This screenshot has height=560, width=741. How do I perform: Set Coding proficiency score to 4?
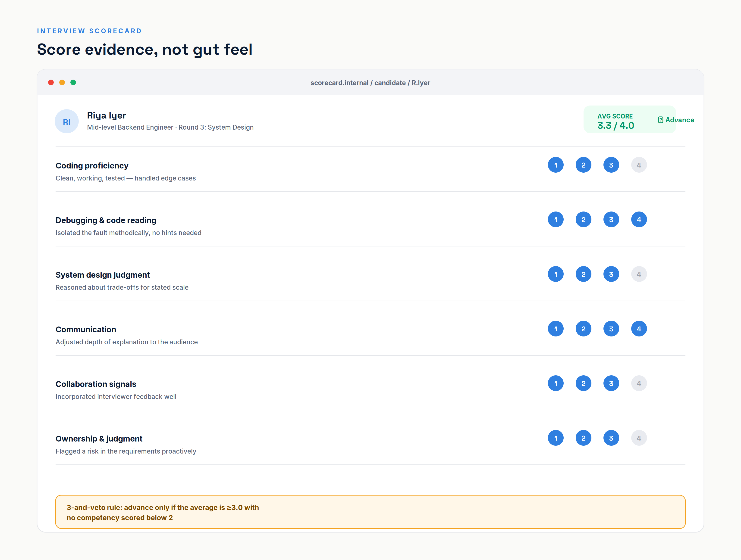tap(639, 165)
